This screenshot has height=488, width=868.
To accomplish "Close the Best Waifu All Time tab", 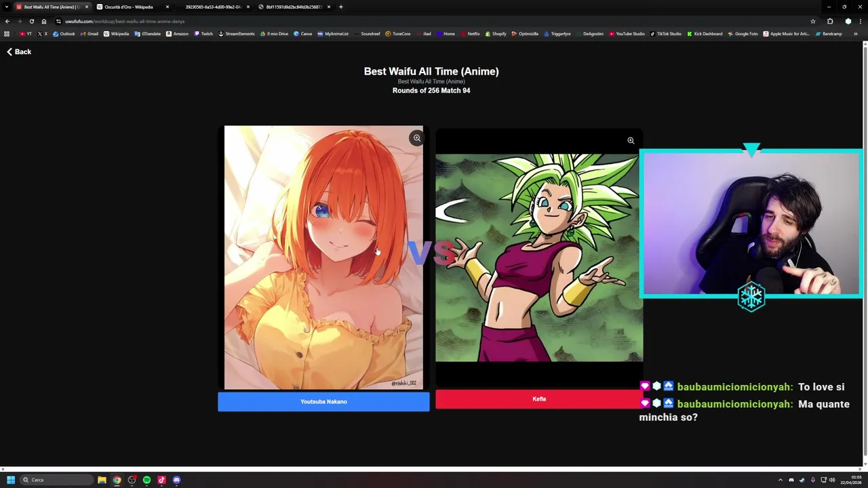I will tap(86, 7).
